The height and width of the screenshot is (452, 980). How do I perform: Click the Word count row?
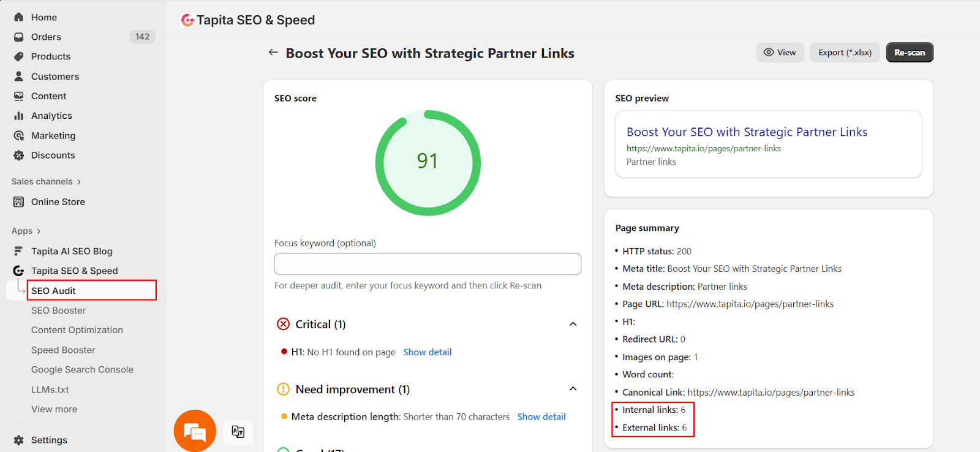[x=648, y=374]
